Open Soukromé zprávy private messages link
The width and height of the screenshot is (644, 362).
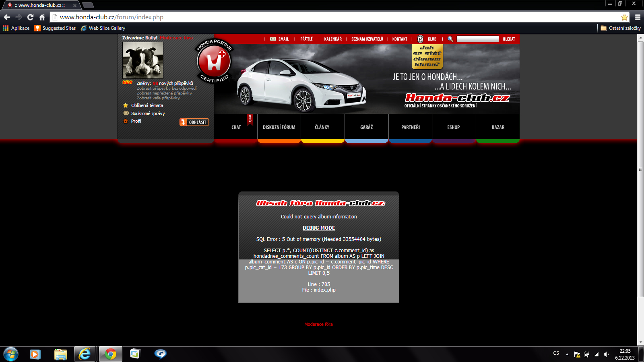148,113
